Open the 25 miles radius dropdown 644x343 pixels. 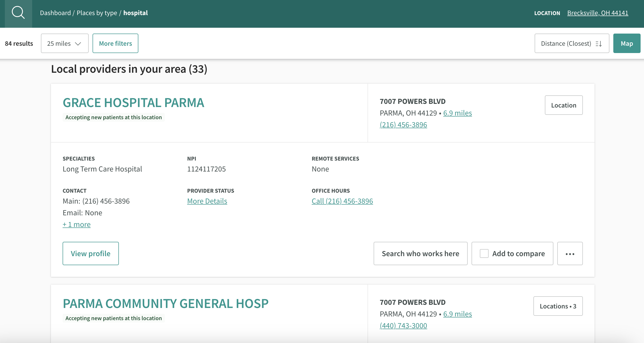[x=65, y=44]
